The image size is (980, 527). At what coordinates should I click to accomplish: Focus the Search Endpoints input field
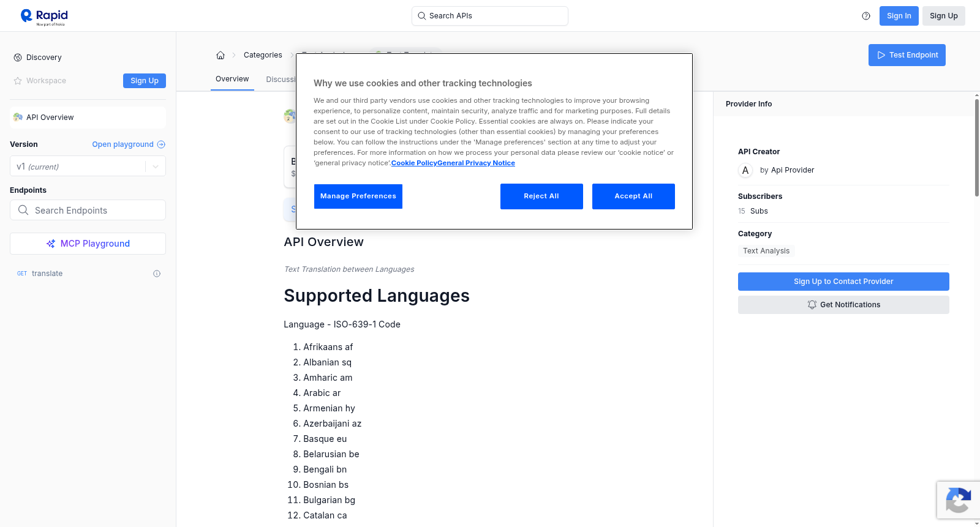click(88, 210)
